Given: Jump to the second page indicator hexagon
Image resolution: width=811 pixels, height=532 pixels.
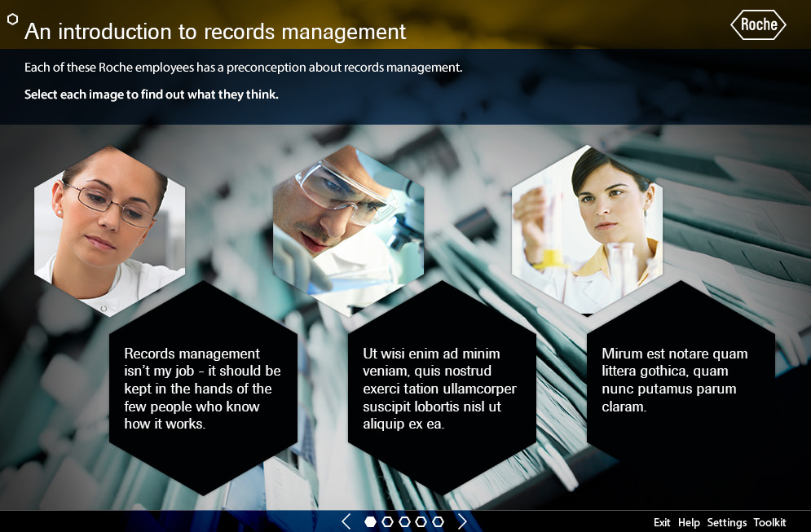Looking at the screenshot, I should pos(388,521).
